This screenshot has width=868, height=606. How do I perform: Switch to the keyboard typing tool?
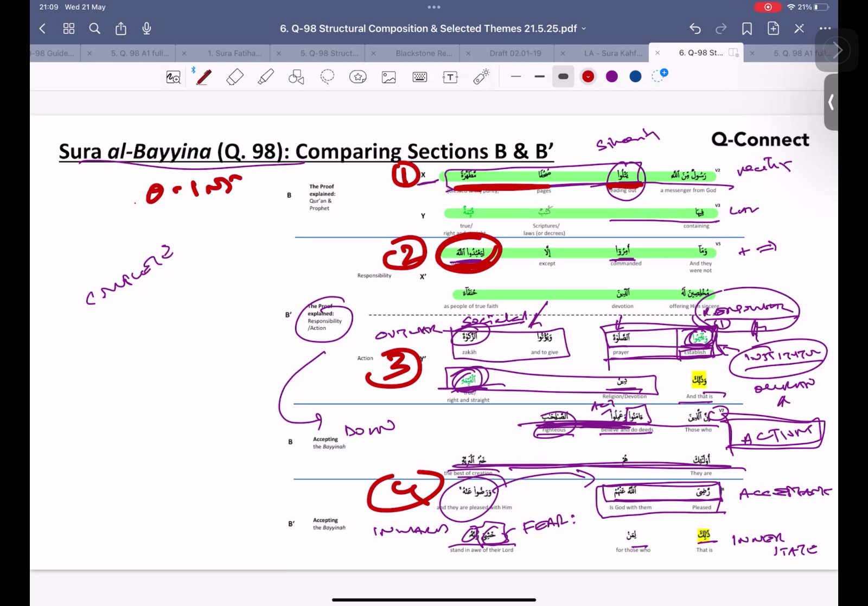(420, 77)
